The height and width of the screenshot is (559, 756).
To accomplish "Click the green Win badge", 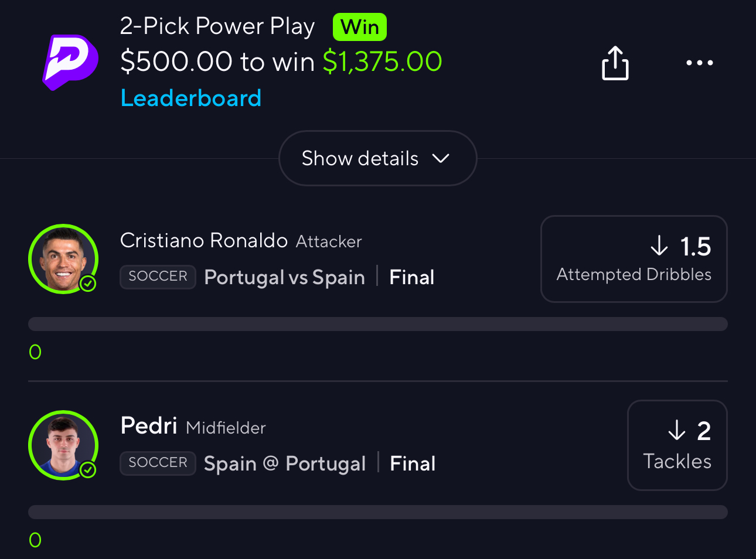I will pyautogui.click(x=359, y=27).
